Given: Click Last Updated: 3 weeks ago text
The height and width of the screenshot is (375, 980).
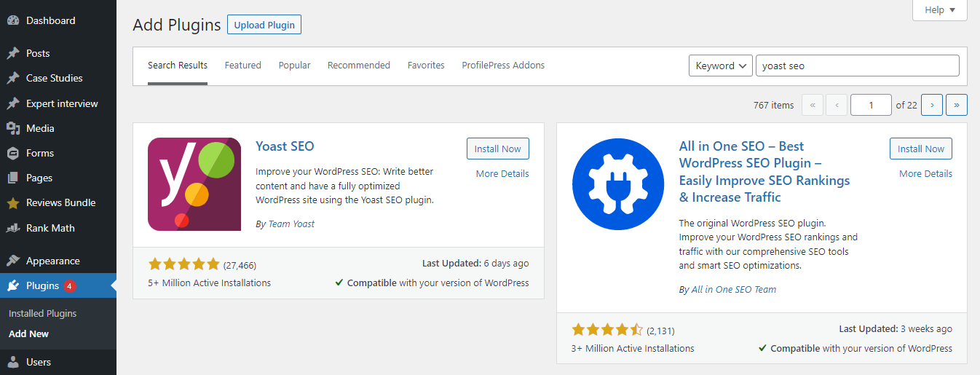Looking at the screenshot, I should point(896,328).
